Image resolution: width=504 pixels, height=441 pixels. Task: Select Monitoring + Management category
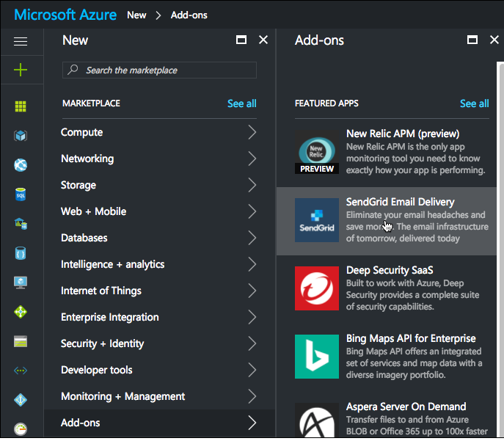(x=159, y=396)
